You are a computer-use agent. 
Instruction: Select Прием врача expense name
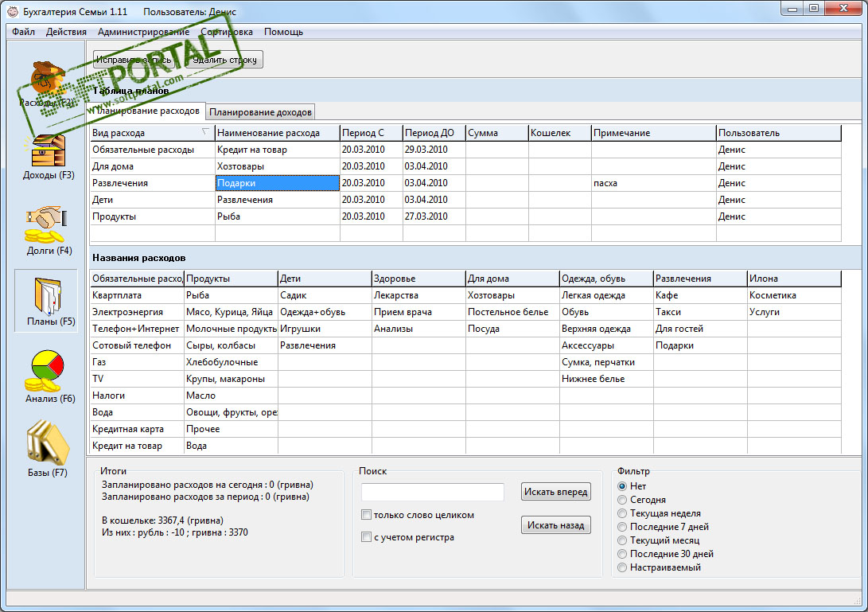[418, 312]
